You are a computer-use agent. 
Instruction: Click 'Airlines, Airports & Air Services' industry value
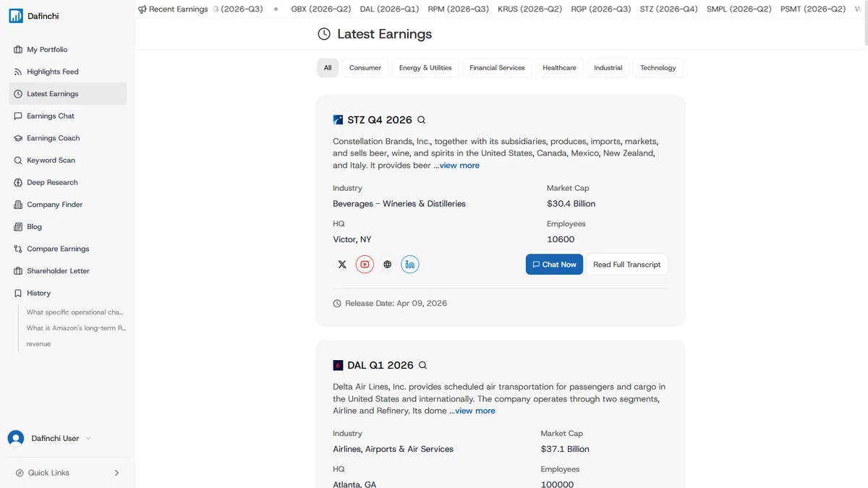coord(393,449)
